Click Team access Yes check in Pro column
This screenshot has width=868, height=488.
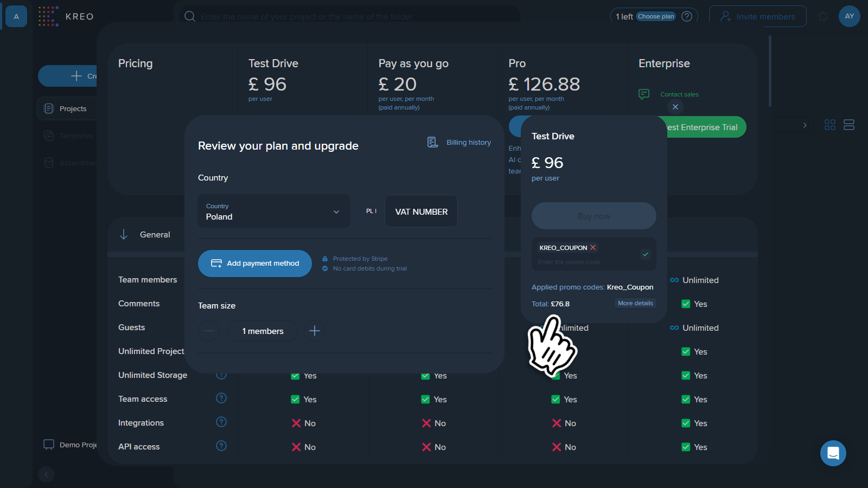pos(556,399)
